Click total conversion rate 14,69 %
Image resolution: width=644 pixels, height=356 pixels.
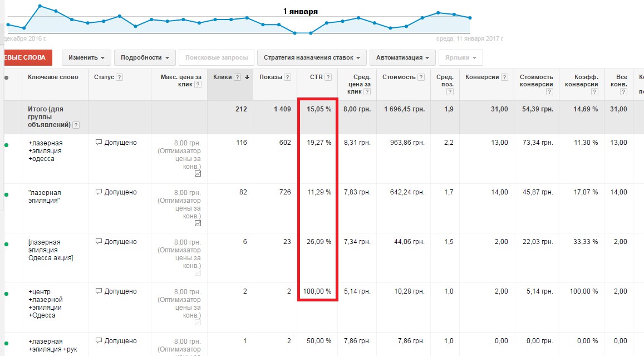point(586,109)
